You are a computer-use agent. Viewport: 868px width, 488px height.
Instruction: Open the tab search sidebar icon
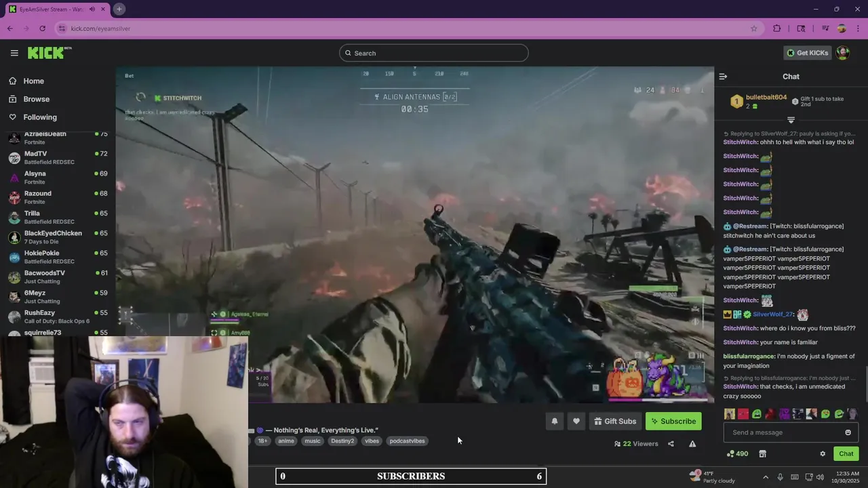[x=801, y=28]
